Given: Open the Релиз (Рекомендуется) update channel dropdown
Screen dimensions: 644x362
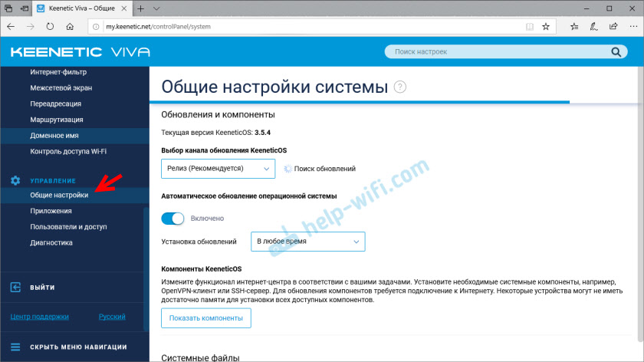Looking at the screenshot, I should (218, 169).
